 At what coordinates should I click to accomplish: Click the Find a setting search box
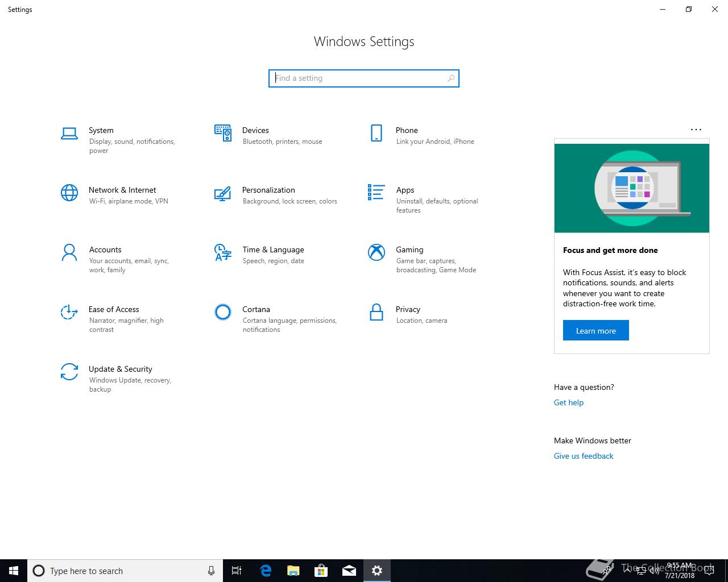364,78
